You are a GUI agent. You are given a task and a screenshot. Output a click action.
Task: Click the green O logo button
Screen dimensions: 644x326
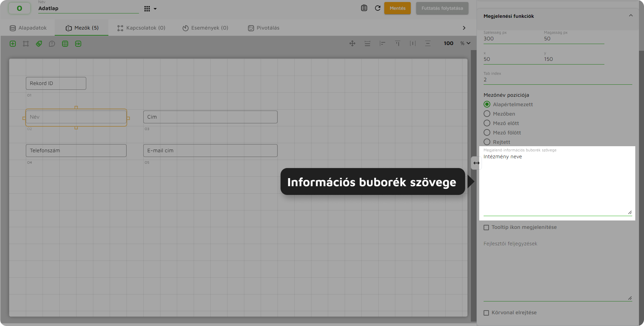click(x=19, y=8)
